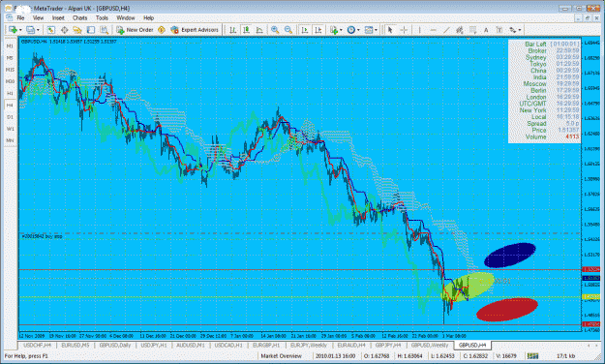Screen dimensions: 605x364
Task: Switch to the USDCHF,H4 chart tab
Action: (37, 345)
